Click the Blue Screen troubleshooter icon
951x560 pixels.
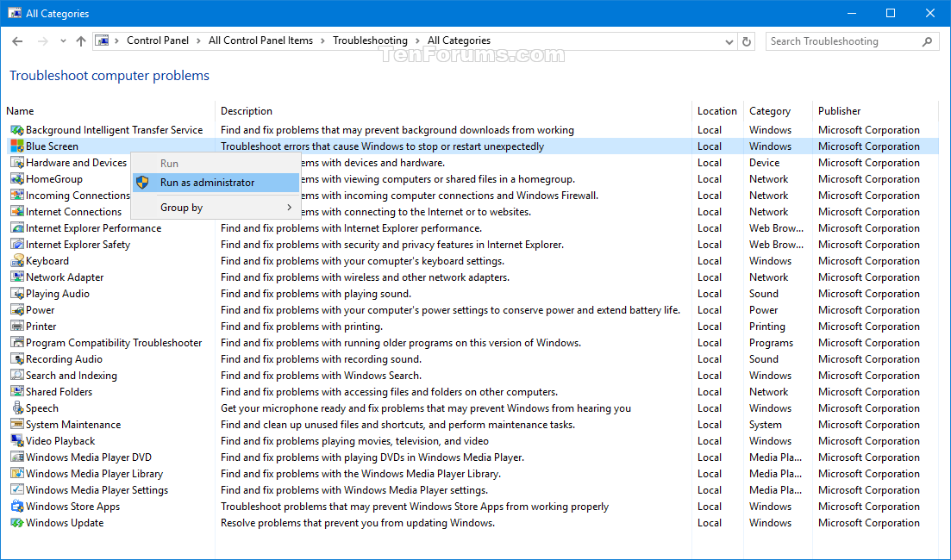coord(17,146)
